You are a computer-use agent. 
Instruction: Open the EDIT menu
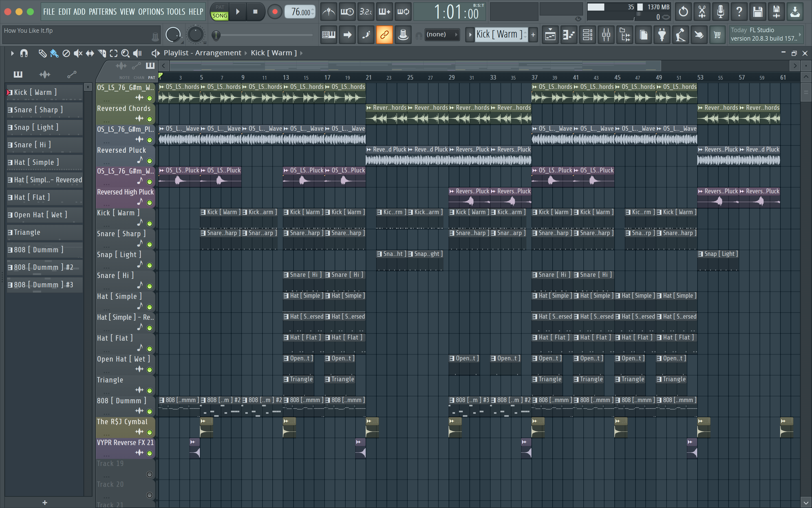point(64,12)
